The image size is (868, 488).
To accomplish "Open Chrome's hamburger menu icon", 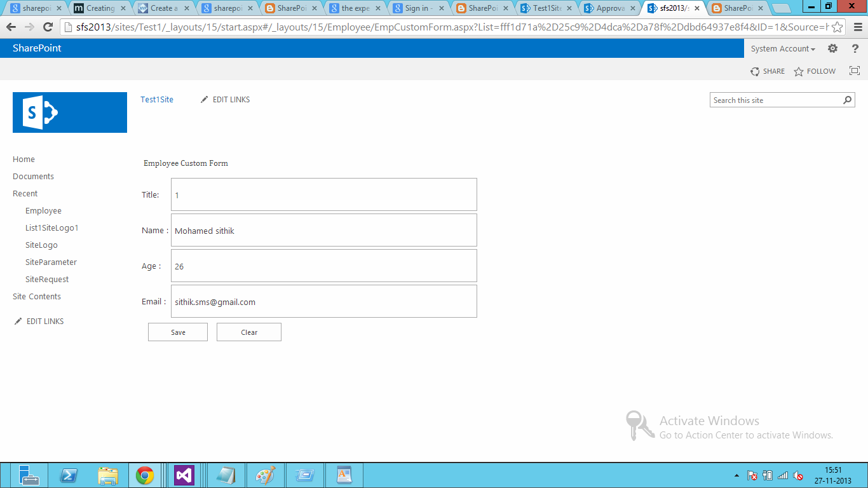I will coord(859,29).
